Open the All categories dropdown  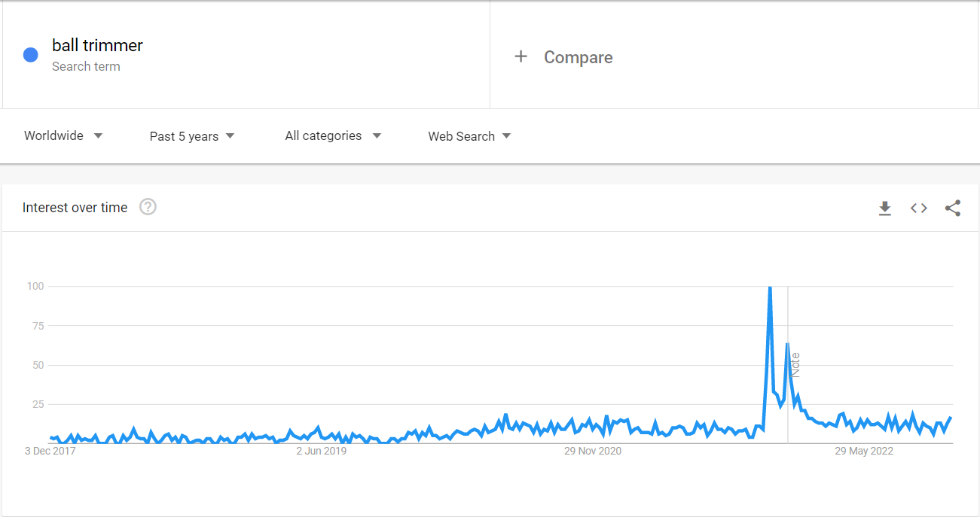(x=333, y=136)
